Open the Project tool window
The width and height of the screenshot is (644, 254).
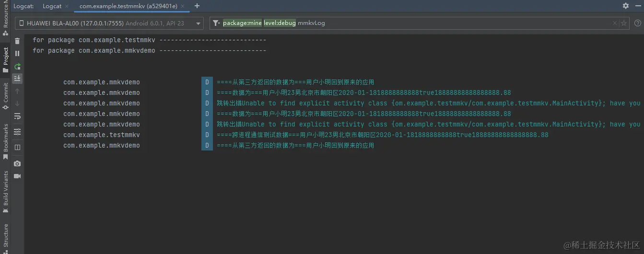pyautogui.click(x=6, y=60)
